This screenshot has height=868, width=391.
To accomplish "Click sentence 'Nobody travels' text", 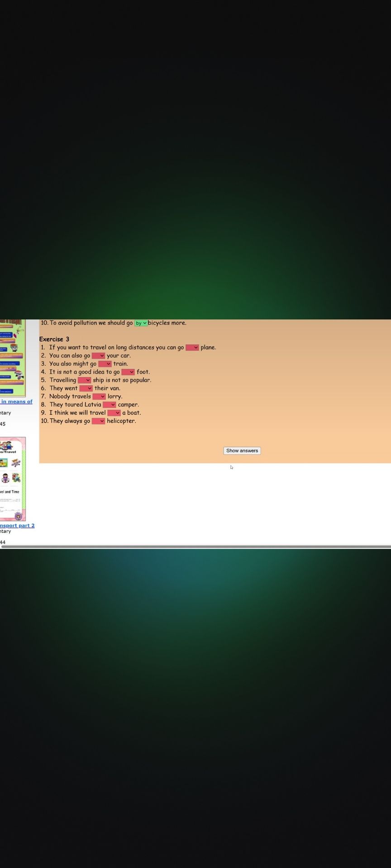I will click(x=70, y=396).
